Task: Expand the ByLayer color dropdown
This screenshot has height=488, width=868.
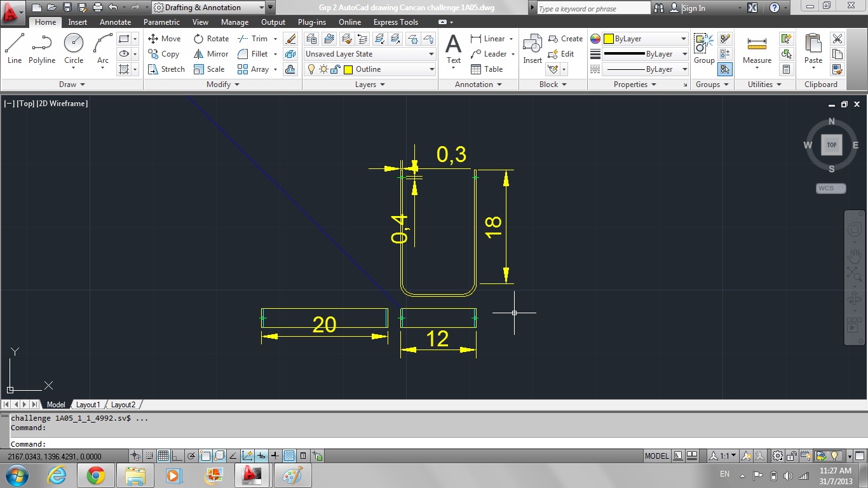Action: (x=684, y=38)
